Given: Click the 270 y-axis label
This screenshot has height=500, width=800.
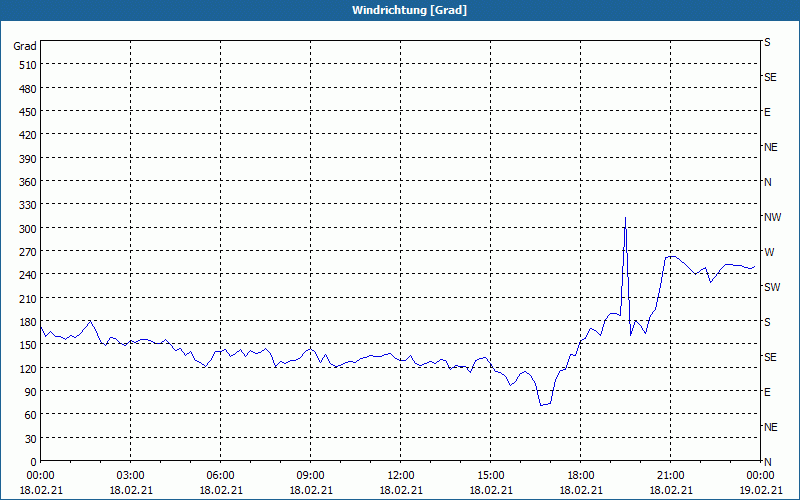Looking at the screenshot, I should point(28,252).
